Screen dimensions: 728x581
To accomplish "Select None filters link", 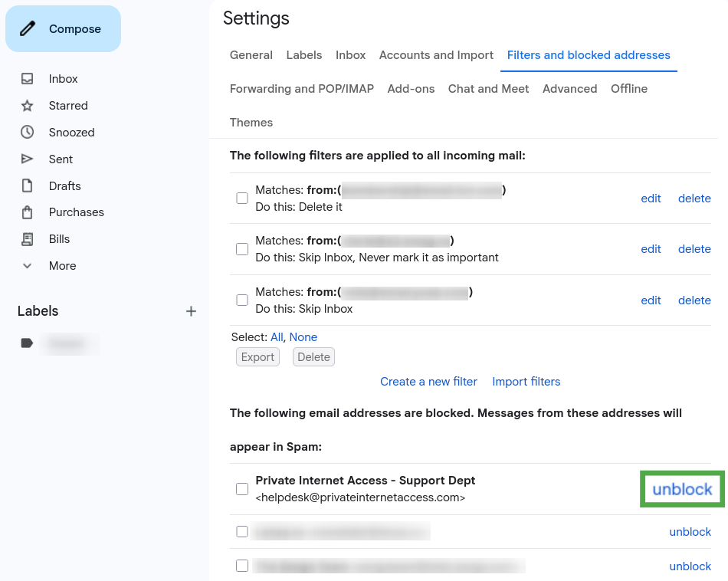I will [303, 337].
